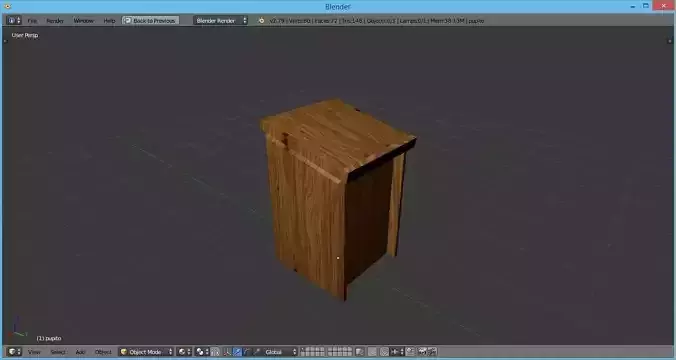Open the Blender Render engine dropdown
Screen dimensions: 676x360
[x=220, y=20]
